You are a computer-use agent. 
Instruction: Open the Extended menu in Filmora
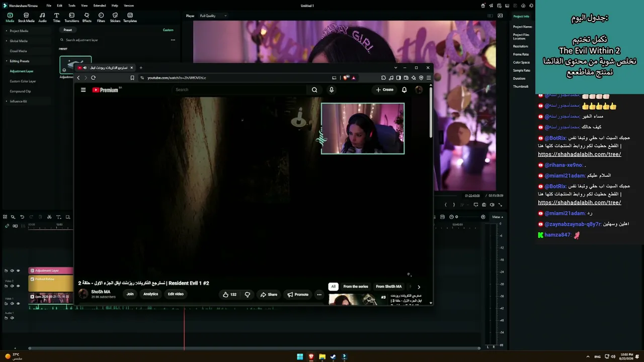(100, 6)
